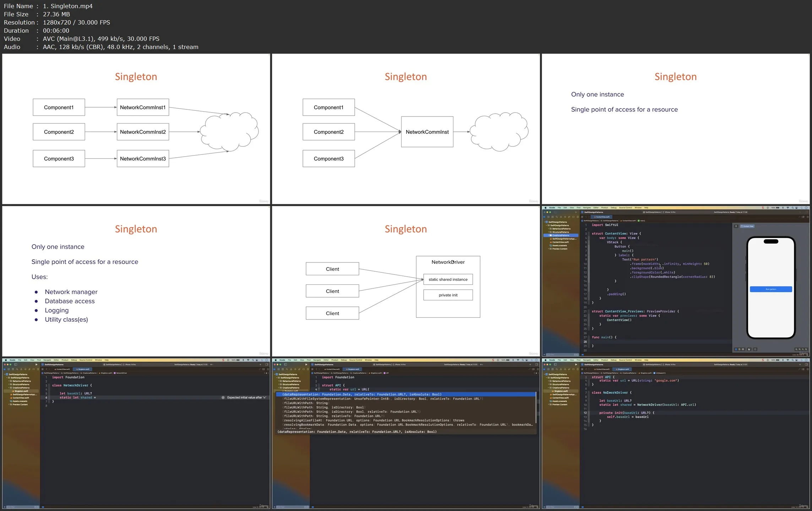Click main() breadcrumb in SwiftUI preview frame
Image resolution: width=812 pixels, height=511 pixels.
(x=641, y=221)
